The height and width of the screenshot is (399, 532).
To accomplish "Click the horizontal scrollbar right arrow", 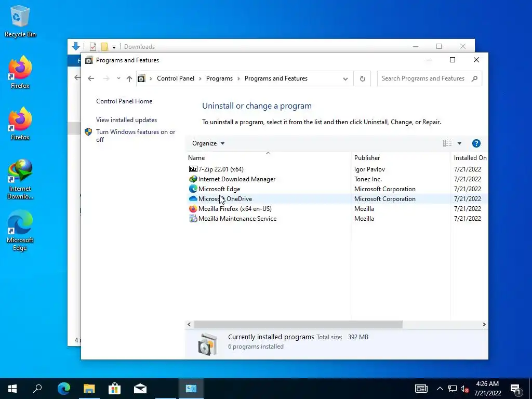I will coord(484,324).
